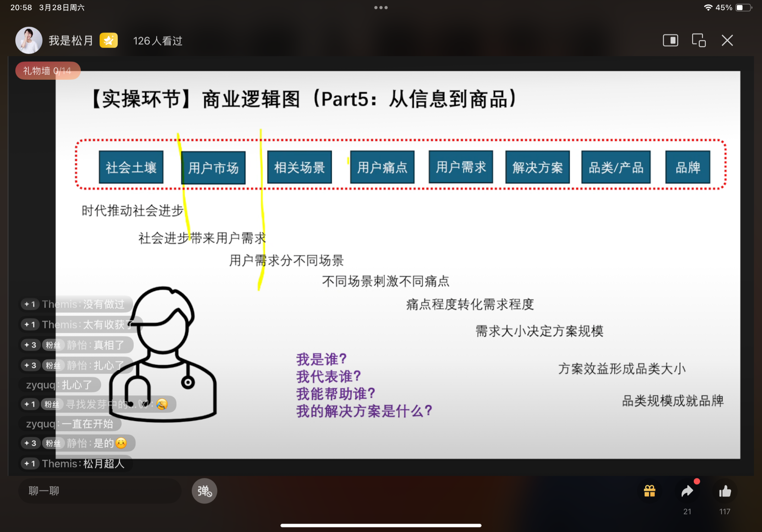
Task: Tap the 聊一聊 chat input field
Action: [x=99, y=491]
